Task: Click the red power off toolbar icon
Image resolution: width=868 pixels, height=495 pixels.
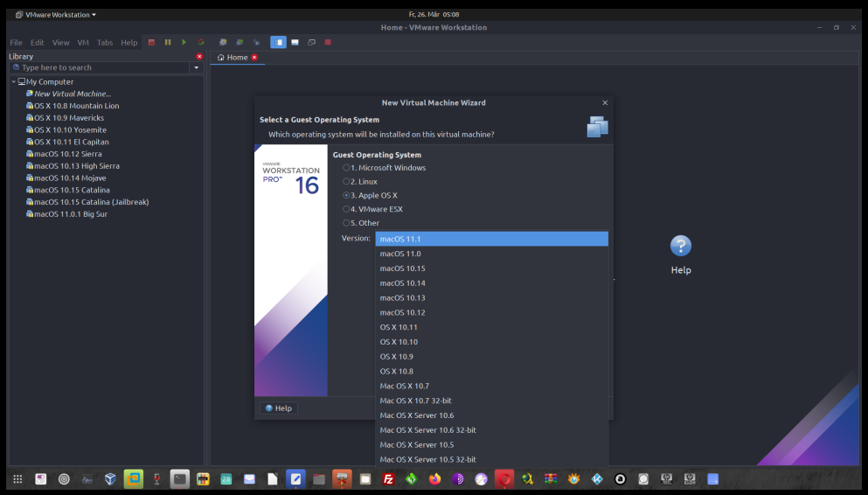Action: (x=151, y=42)
